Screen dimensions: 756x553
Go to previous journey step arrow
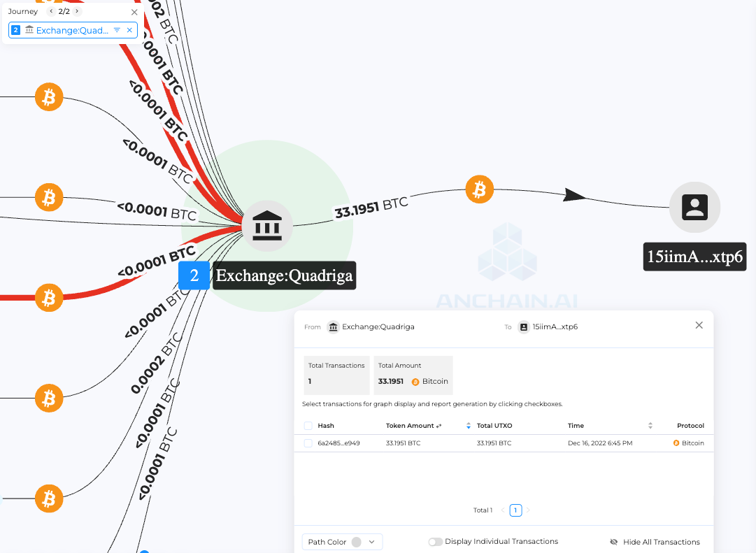tap(52, 11)
